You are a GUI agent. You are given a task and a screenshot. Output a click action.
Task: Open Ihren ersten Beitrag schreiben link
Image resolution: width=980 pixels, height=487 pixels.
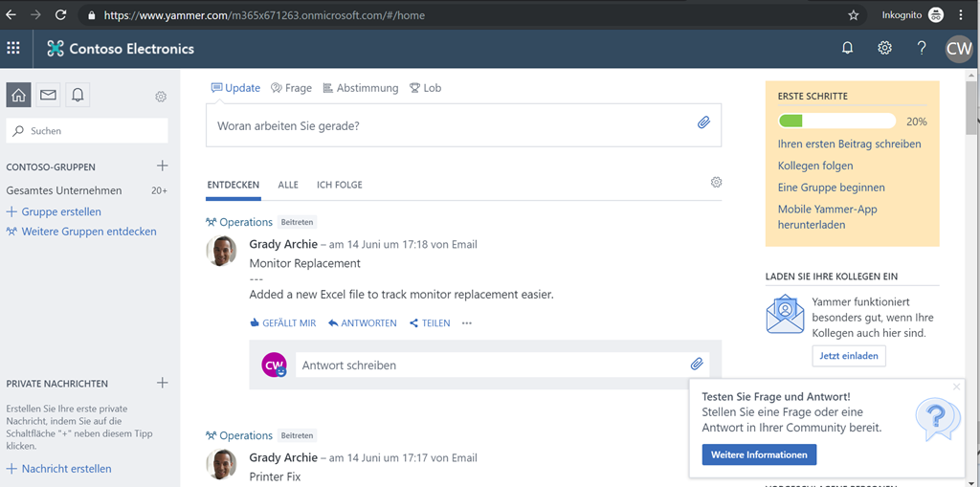[850, 144]
